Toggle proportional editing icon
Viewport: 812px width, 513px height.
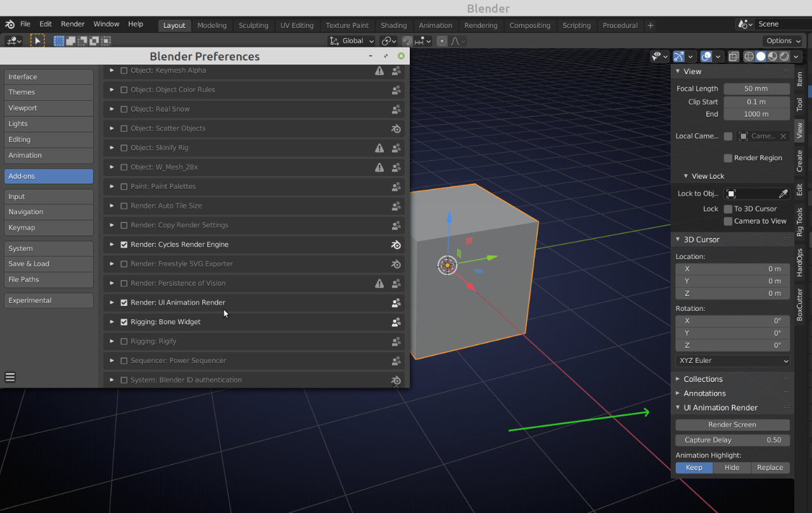tap(442, 41)
